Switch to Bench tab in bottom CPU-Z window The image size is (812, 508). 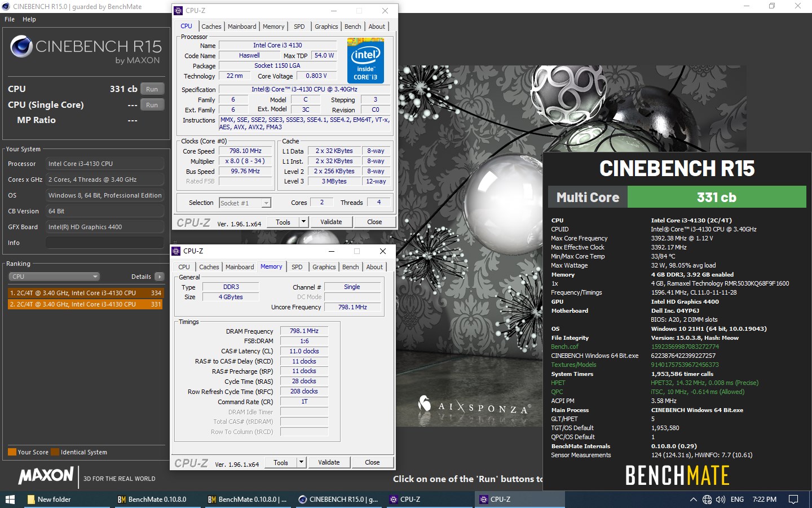[351, 267]
